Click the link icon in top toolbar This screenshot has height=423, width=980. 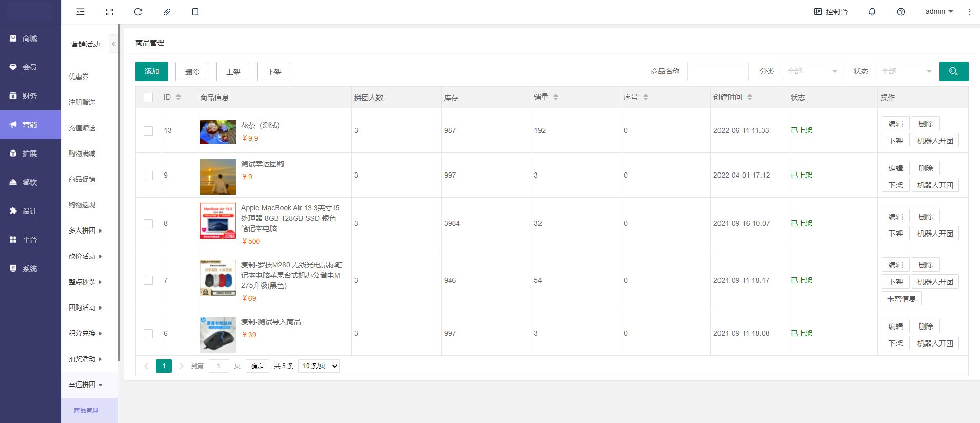[167, 12]
